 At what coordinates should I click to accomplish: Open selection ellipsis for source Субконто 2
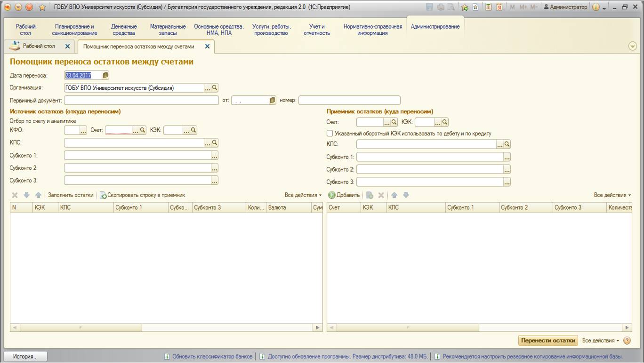pyautogui.click(x=215, y=168)
